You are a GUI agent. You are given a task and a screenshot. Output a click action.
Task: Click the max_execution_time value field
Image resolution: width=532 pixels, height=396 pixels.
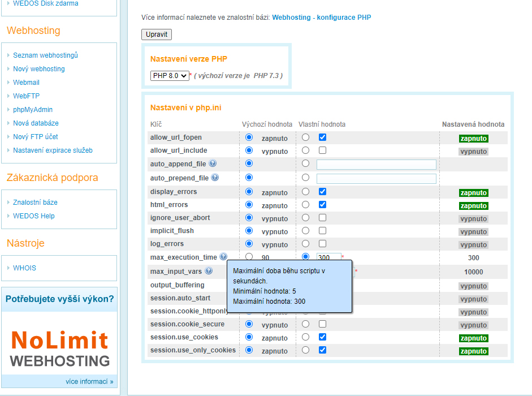tap(329, 257)
